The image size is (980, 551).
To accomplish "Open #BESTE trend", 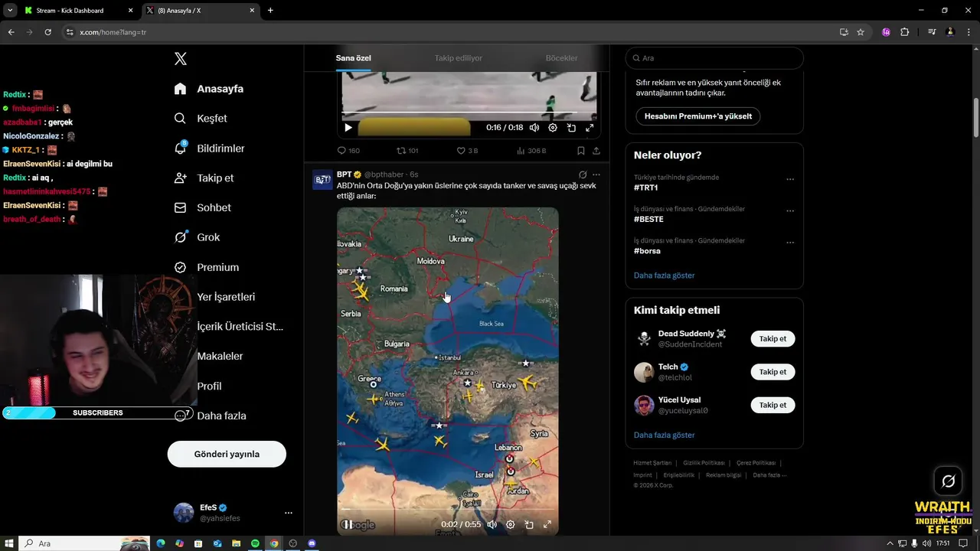I will tap(648, 219).
